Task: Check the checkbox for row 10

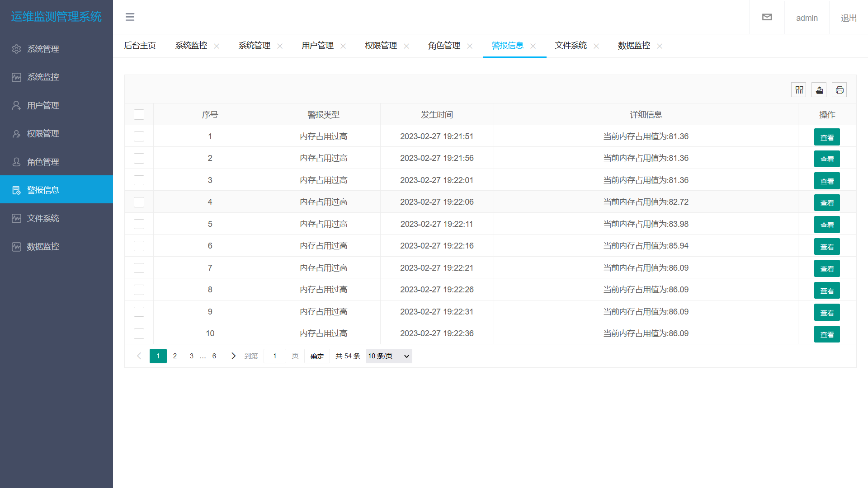Action: [139, 334]
